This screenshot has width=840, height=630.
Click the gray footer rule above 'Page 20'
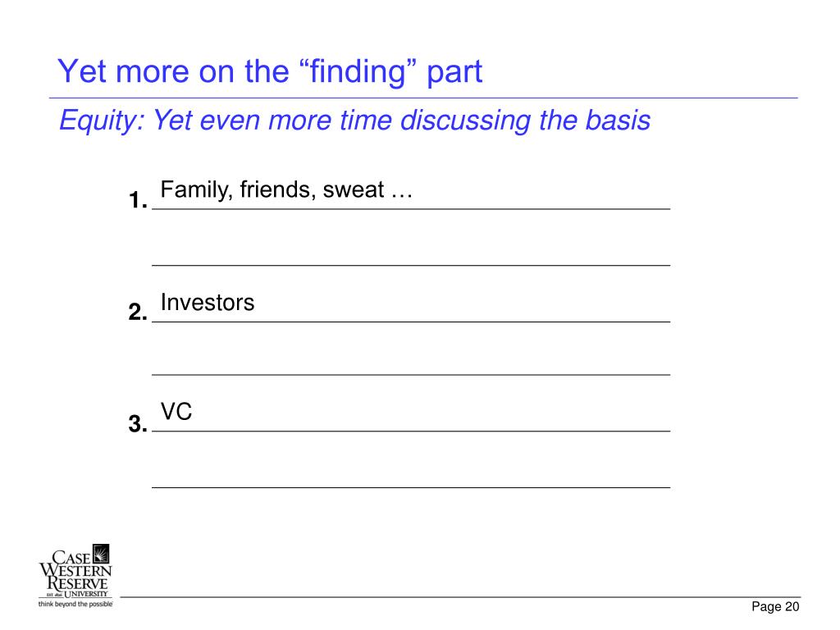(x=460, y=597)
